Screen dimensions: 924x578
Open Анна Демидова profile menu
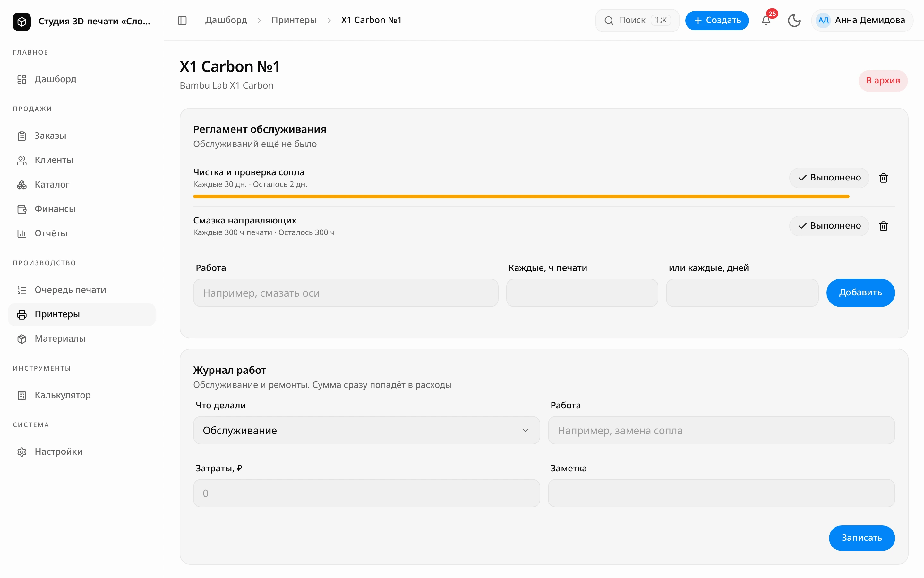(862, 20)
